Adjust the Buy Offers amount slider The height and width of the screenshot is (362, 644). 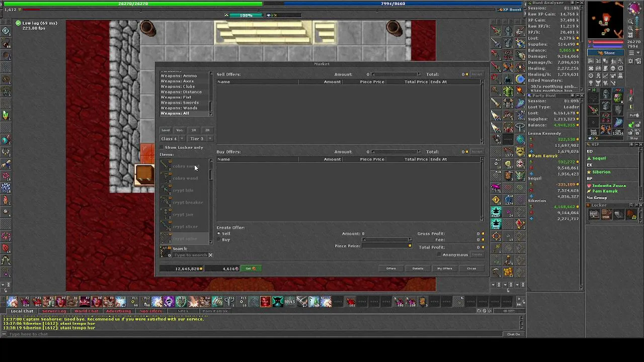395,152
